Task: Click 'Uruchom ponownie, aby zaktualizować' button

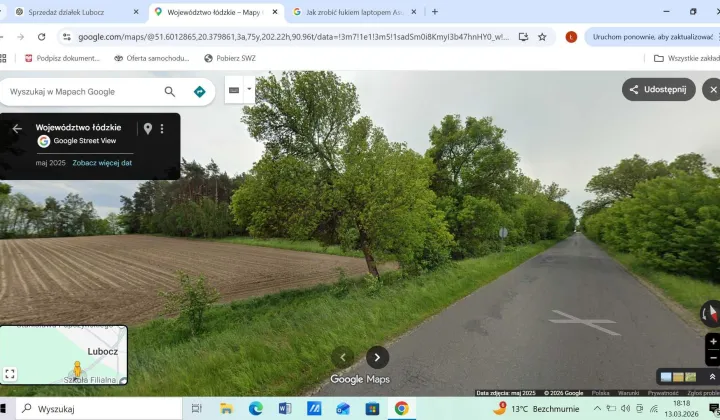Action: [x=652, y=37]
